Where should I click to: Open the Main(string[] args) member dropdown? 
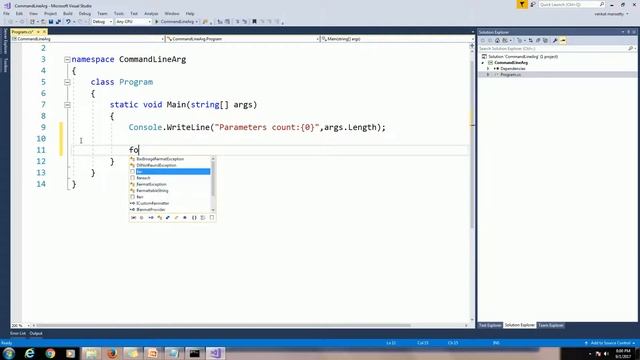click(x=397, y=39)
